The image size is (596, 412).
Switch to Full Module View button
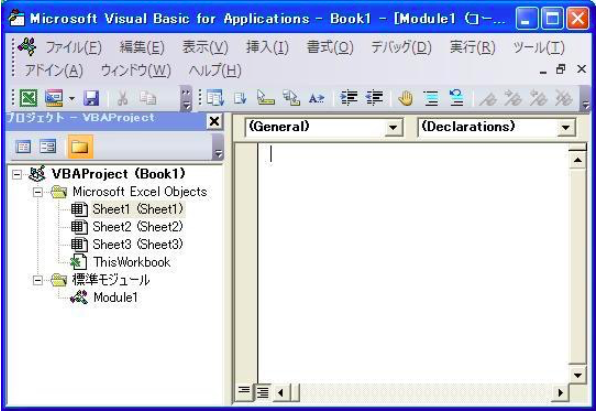tap(263, 391)
